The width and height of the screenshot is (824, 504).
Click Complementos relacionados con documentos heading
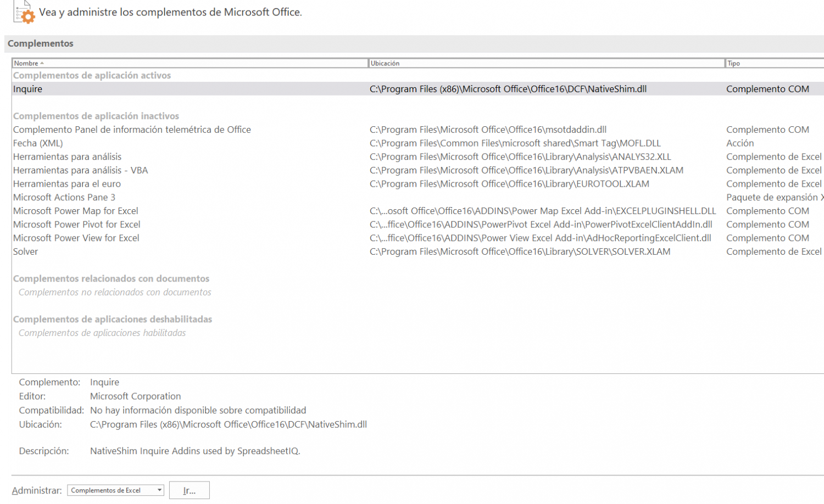pos(111,278)
